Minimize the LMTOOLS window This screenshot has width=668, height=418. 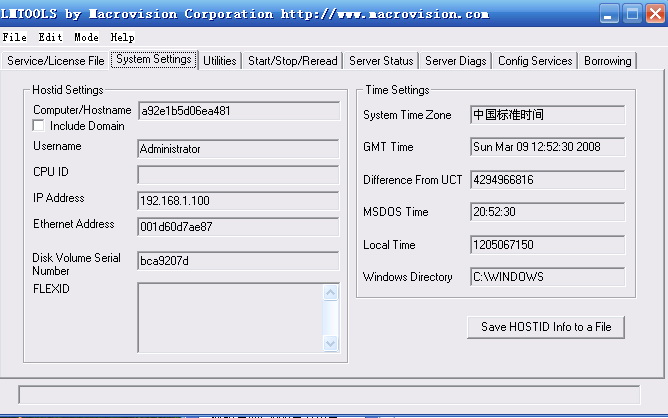(609, 14)
